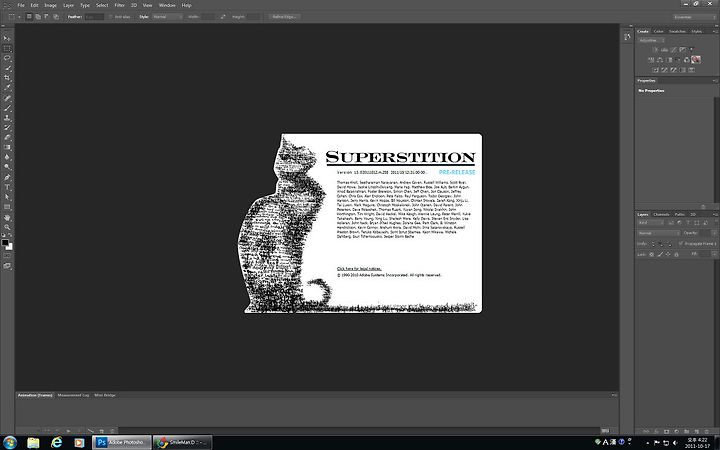Click Add to selection mode icon
Image resolution: width=720 pixels, height=450 pixels.
point(38,17)
